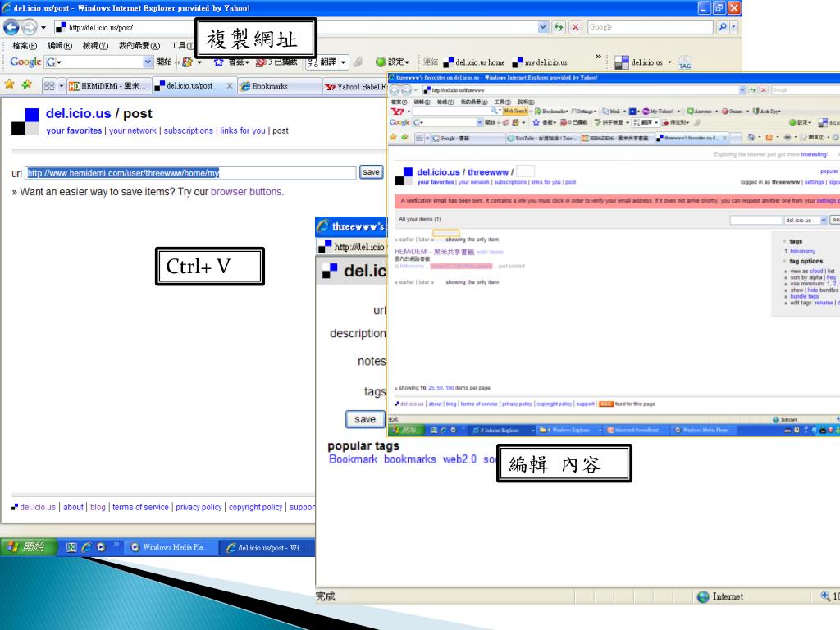This screenshot has width=840, height=630.
Task: Click the Internet zone globe icon in status bar
Action: point(703,596)
